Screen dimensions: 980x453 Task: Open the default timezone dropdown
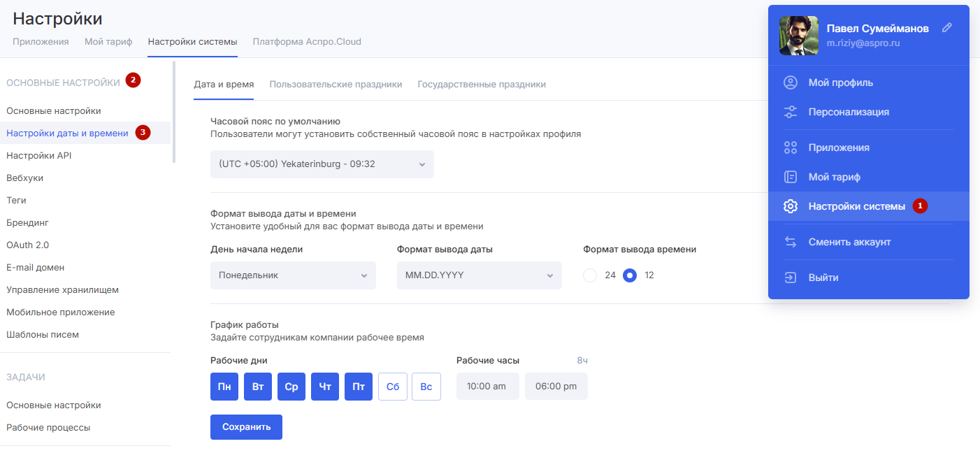click(x=322, y=164)
